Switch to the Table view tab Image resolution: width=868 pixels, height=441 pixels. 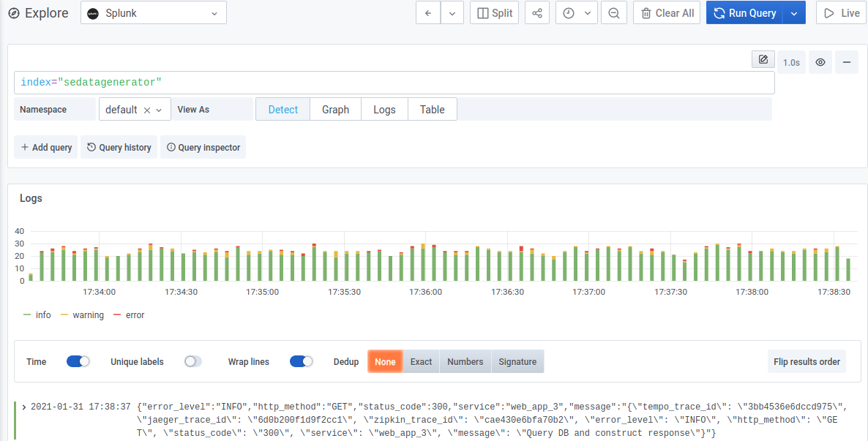pos(432,108)
